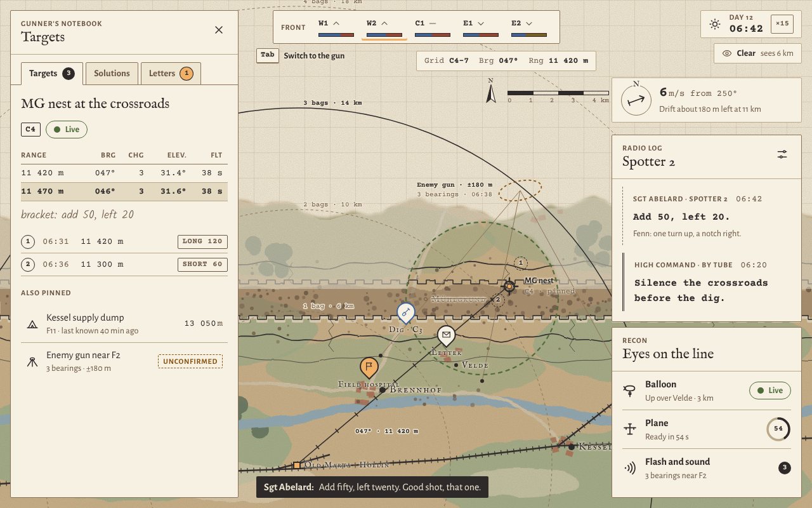Select the Dig C3 shovel pin on map
The image size is (812, 508).
(405, 312)
